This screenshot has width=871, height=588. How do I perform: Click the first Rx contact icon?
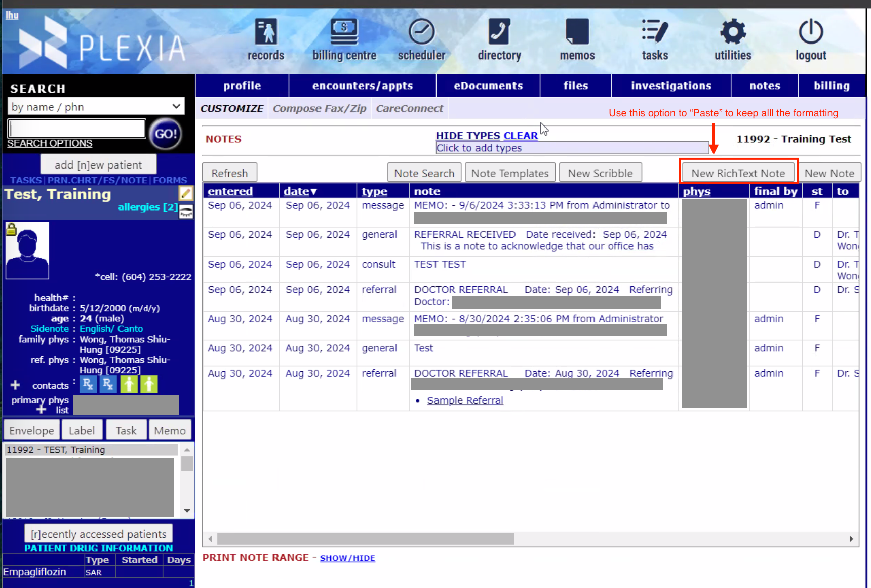(x=88, y=385)
